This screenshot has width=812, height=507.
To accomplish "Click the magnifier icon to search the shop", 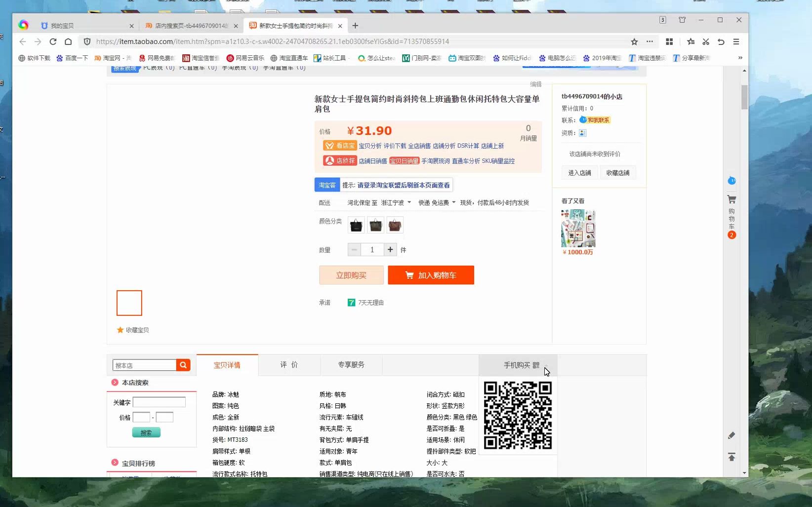I will click(x=183, y=365).
